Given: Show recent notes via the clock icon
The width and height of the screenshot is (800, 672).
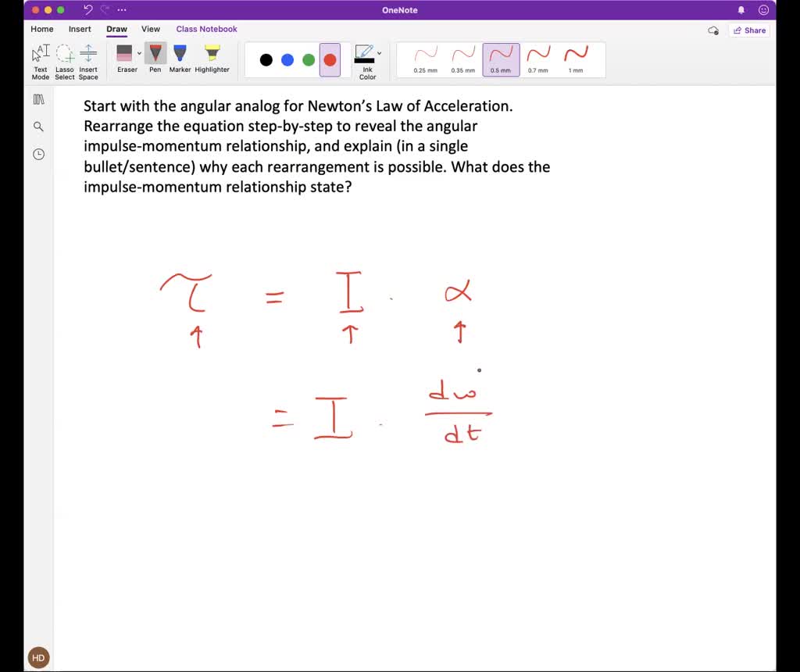Looking at the screenshot, I should pyautogui.click(x=37, y=154).
